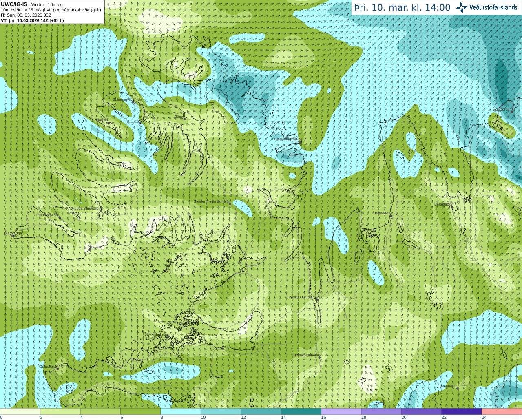Click the Gufuskálar station label
Screen dimensions: 522x420
(x=47, y=366)
